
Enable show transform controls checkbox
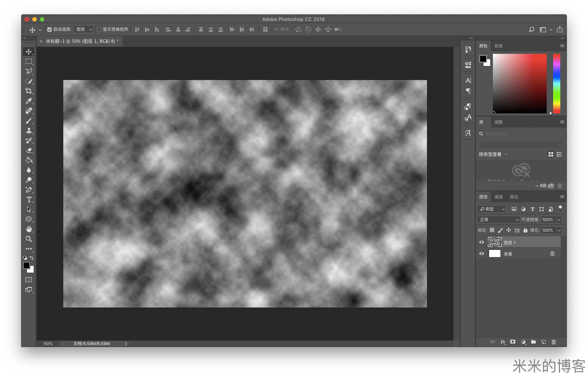[99, 30]
